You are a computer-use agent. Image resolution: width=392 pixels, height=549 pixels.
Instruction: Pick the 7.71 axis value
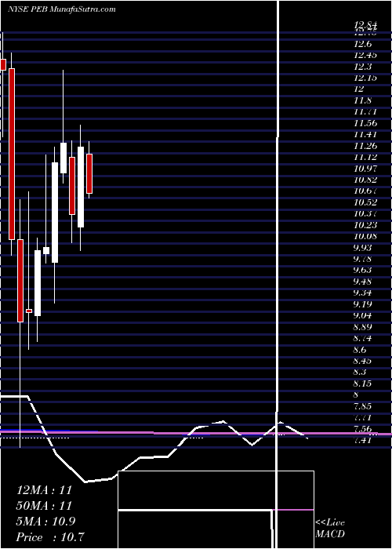point(362,417)
